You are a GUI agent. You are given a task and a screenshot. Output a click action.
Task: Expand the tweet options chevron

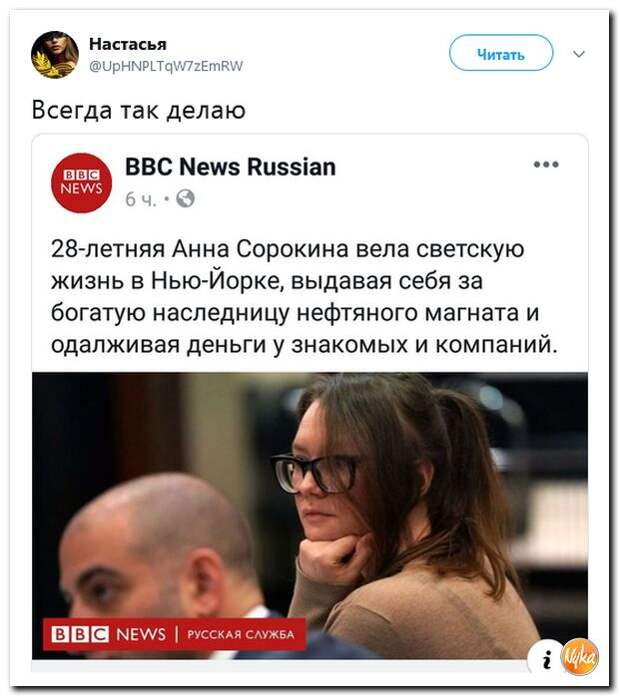coord(579,54)
